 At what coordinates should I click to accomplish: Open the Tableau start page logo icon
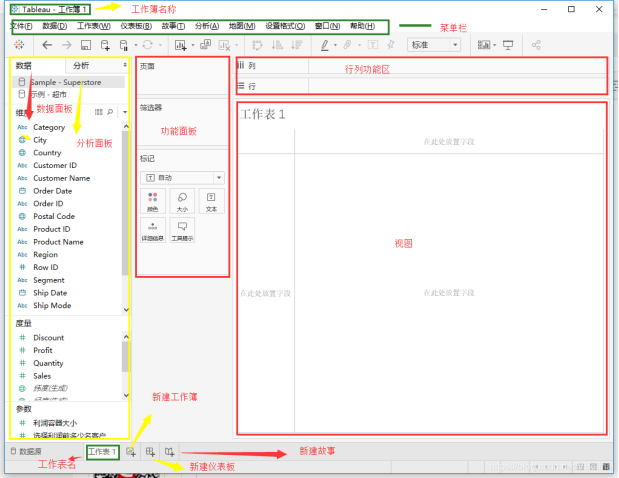(x=19, y=45)
